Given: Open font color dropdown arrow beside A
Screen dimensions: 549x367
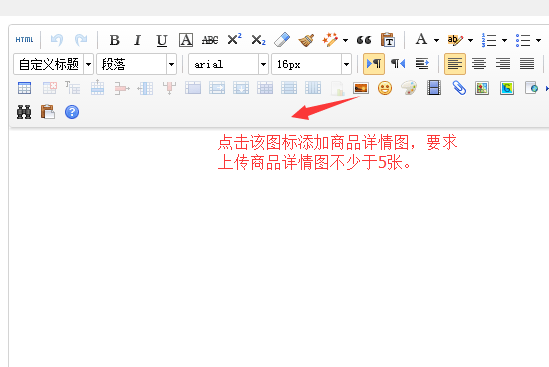Looking at the screenshot, I should (x=436, y=40).
